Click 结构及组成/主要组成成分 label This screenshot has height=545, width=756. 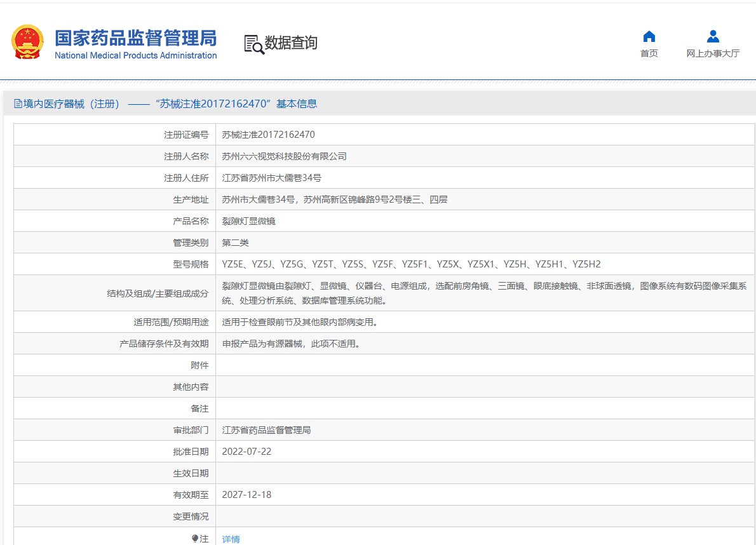[158, 293]
